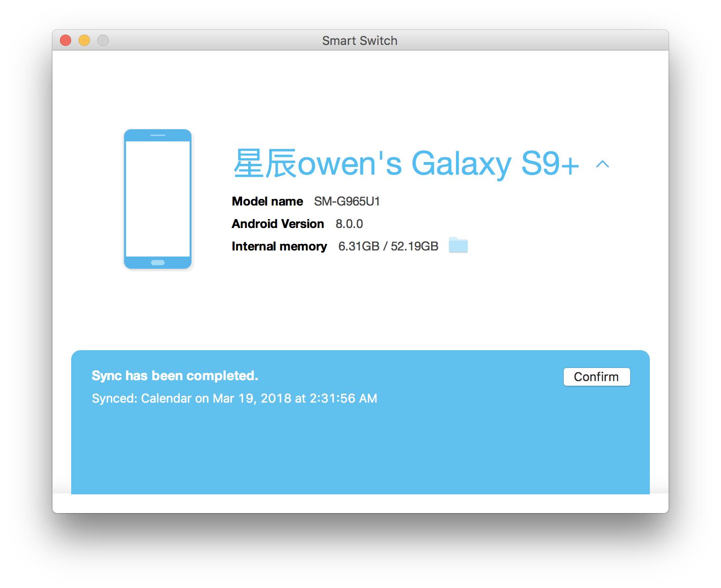Select the device name Galaxy S9+ heading
This screenshot has height=588, width=721.
(x=406, y=163)
